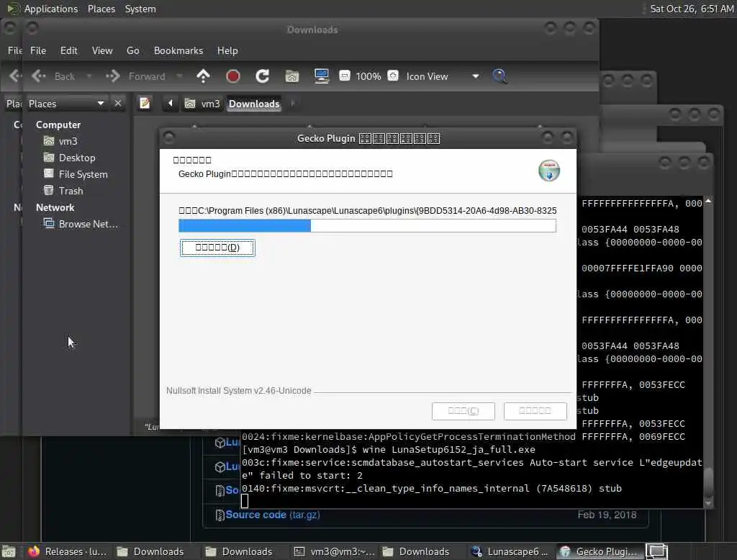Click the zoom in icon after 100%

[393, 76]
